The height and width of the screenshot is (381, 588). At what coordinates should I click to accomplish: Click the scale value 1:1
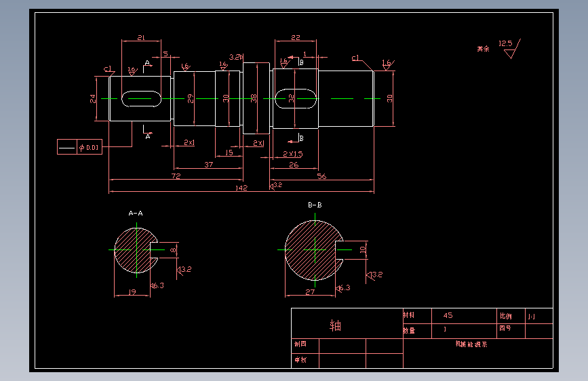tap(531, 317)
